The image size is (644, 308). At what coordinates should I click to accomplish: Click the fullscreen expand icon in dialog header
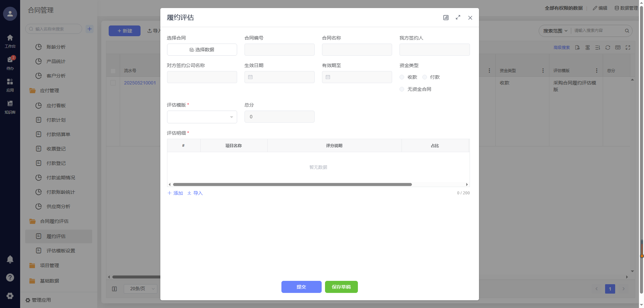[x=458, y=17]
